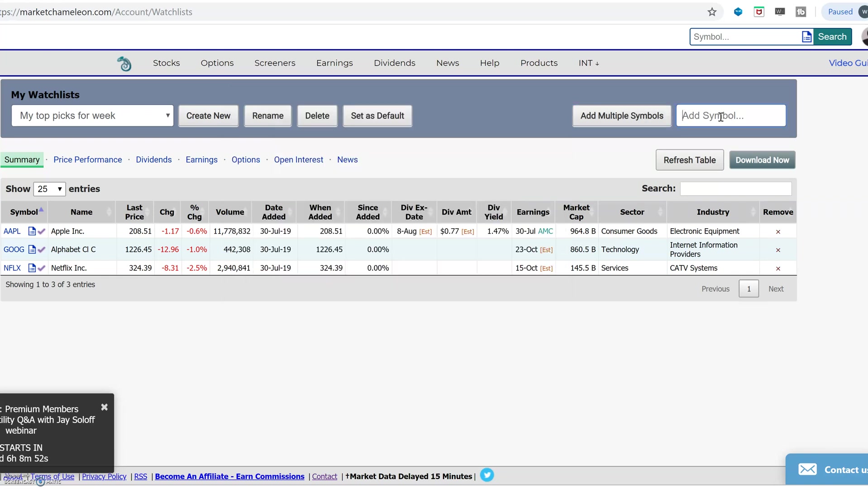Open the Show 25 entries dropdown
The width and height of the screenshot is (868, 489).
49,189
